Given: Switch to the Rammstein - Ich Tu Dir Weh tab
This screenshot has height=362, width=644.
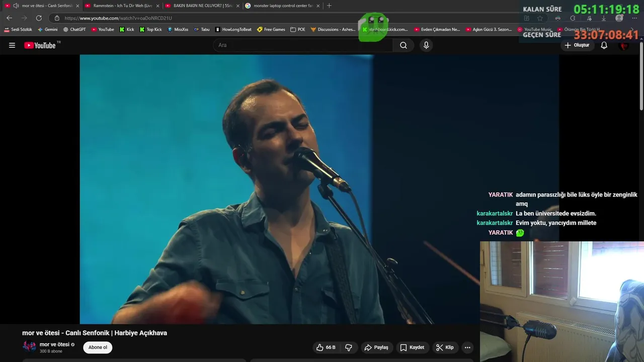Looking at the screenshot, I should pyautogui.click(x=122, y=6).
